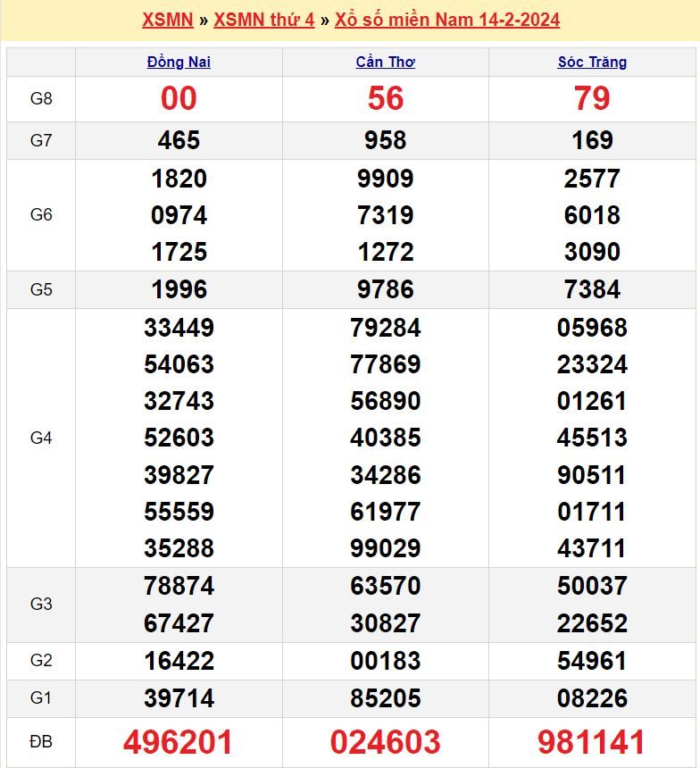Select the G4 row label
This screenshot has height=768, width=700.
click(x=41, y=438)
